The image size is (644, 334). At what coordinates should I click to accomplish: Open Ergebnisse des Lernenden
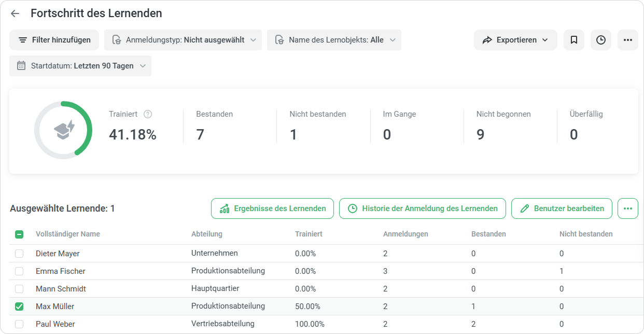coord(272,208)
